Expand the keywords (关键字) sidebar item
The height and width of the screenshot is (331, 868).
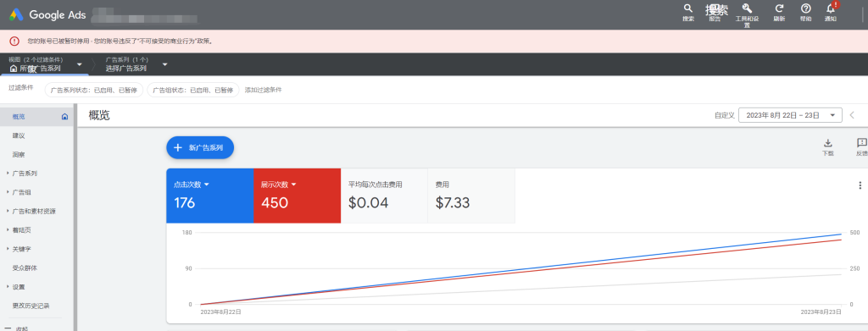click(21, 249)
